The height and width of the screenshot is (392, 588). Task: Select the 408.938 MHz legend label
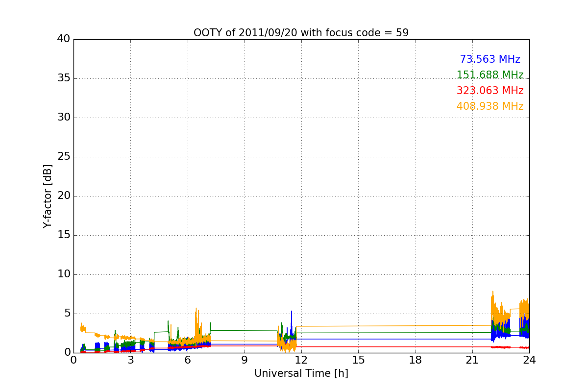point(490,106)
